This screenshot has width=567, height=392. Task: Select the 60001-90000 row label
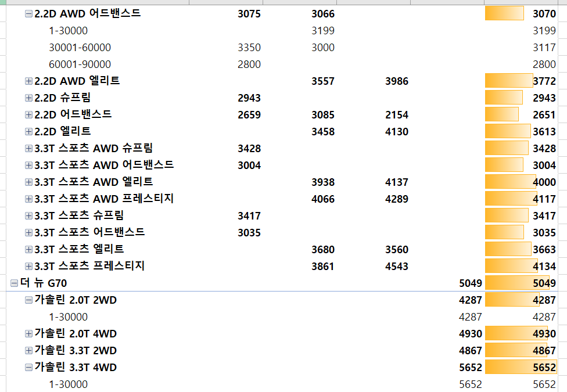[80, 64]
